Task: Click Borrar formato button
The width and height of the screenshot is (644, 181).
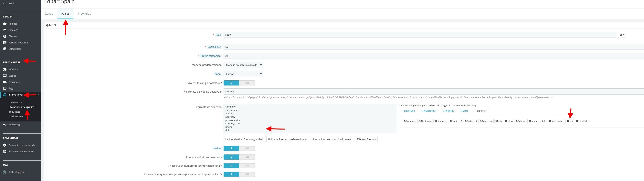Action: point(366,140)
